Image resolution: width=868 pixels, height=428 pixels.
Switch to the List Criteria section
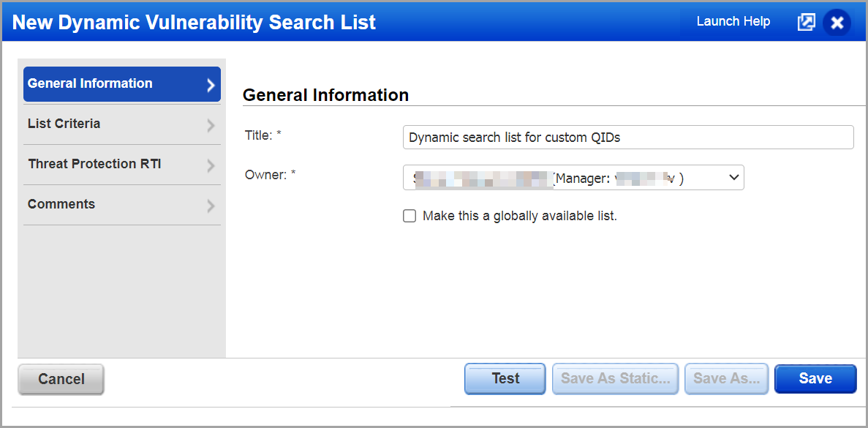click(64, 124)
